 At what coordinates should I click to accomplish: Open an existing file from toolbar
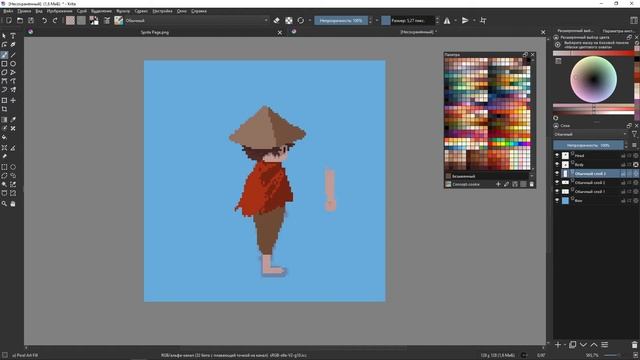[20, 20]
